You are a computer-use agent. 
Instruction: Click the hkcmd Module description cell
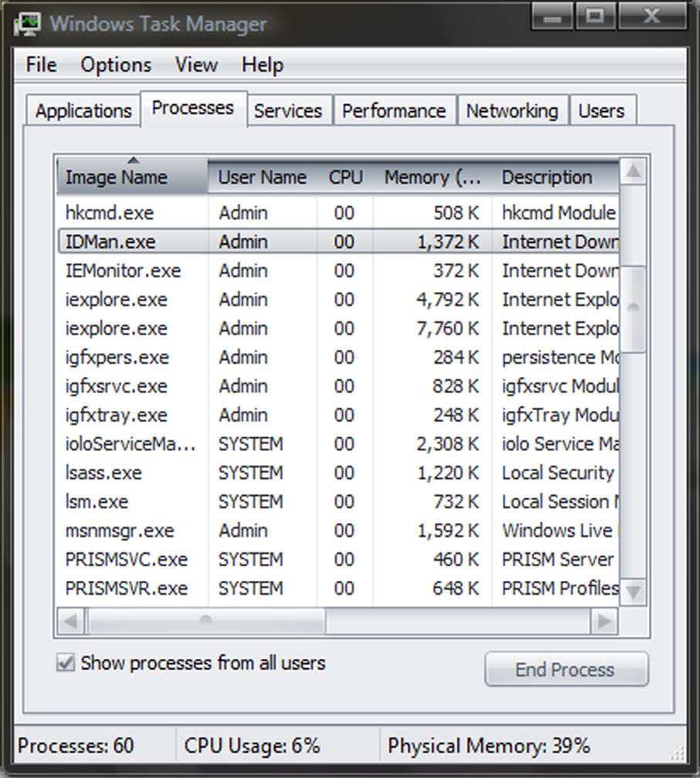(559, 213)
